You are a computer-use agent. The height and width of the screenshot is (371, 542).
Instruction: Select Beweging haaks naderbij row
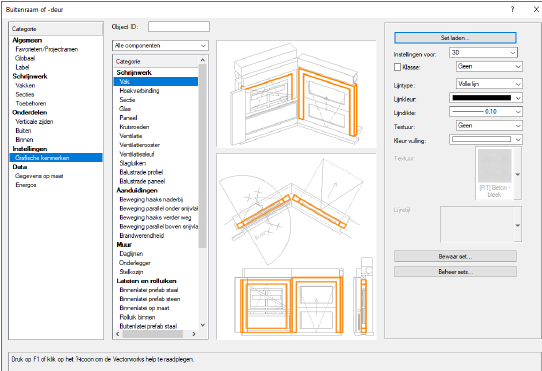(x=151, y=200)
